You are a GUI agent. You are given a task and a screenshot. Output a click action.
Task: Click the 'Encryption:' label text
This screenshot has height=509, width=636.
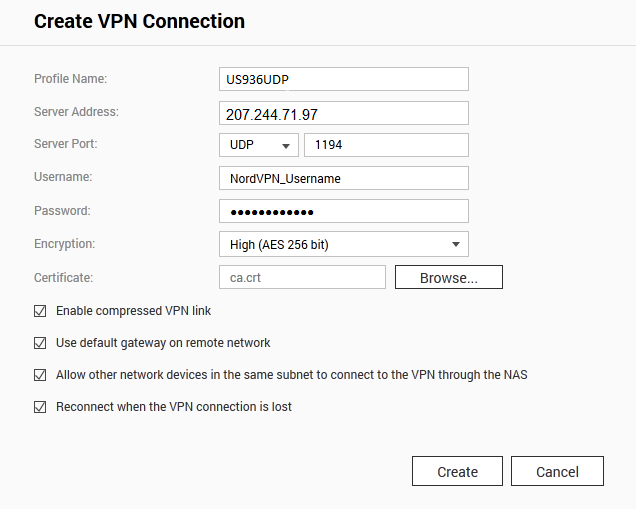coord(64,244)
